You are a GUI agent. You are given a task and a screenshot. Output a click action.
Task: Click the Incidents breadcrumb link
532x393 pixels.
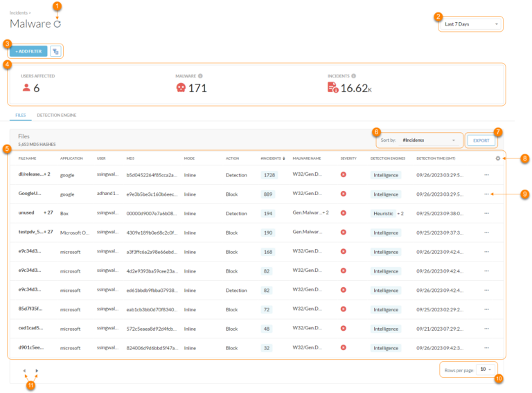coord(18,13)
